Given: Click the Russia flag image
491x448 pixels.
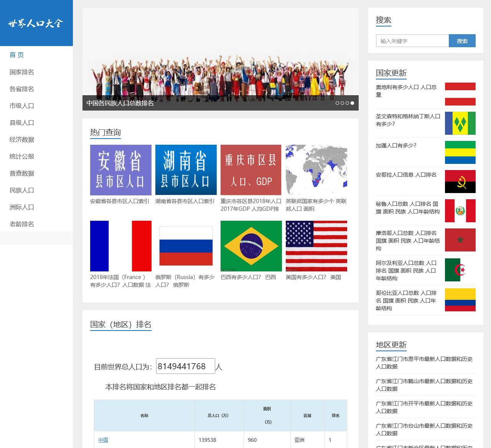Looking at the screenshot, I should tap(186, 246).
